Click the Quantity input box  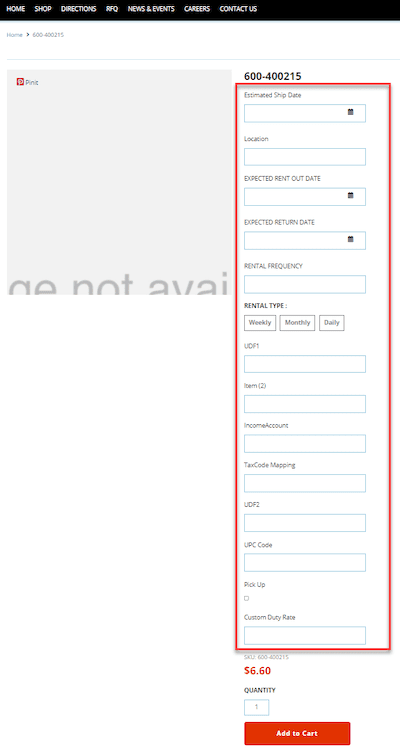[x=256, y=707]
